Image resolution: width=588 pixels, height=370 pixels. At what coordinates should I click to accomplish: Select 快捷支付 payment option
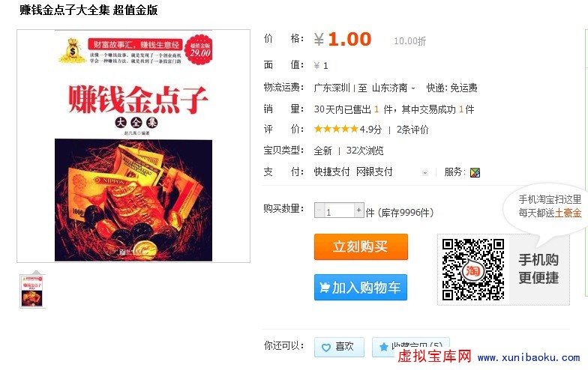click(x=331, y=172)
